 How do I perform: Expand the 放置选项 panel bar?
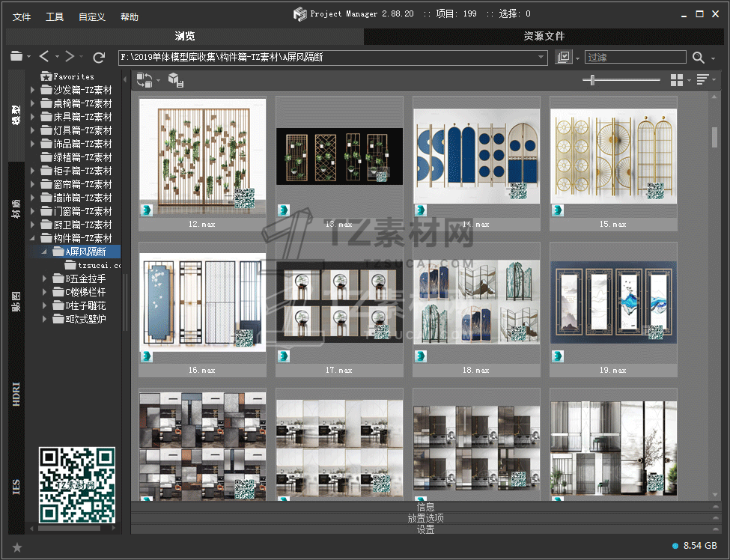425,517
